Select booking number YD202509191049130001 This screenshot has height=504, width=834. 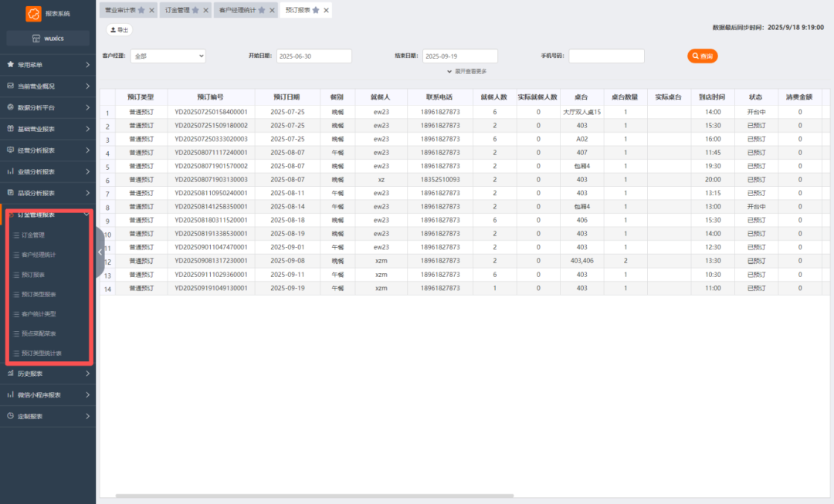tap(211, 288)
